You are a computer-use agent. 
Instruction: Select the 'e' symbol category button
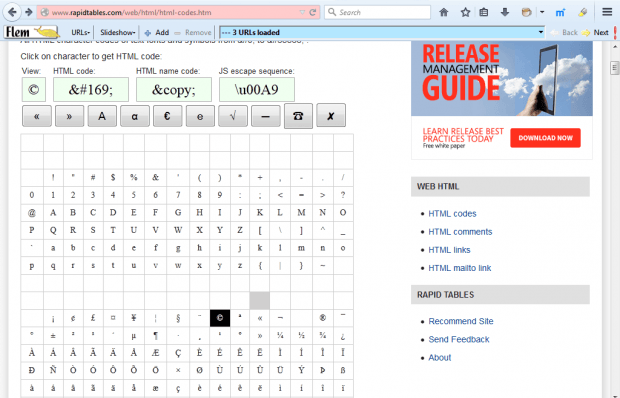click(x=200, y=116)
